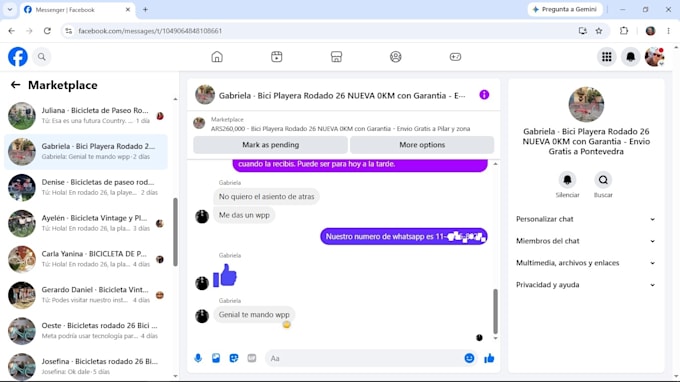
Task: Open the account profile picture menu
Action: click(654, 57)
